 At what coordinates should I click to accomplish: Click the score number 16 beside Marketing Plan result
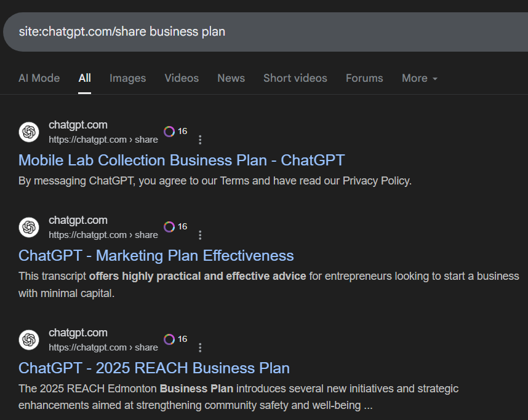[x=183, y=226]
